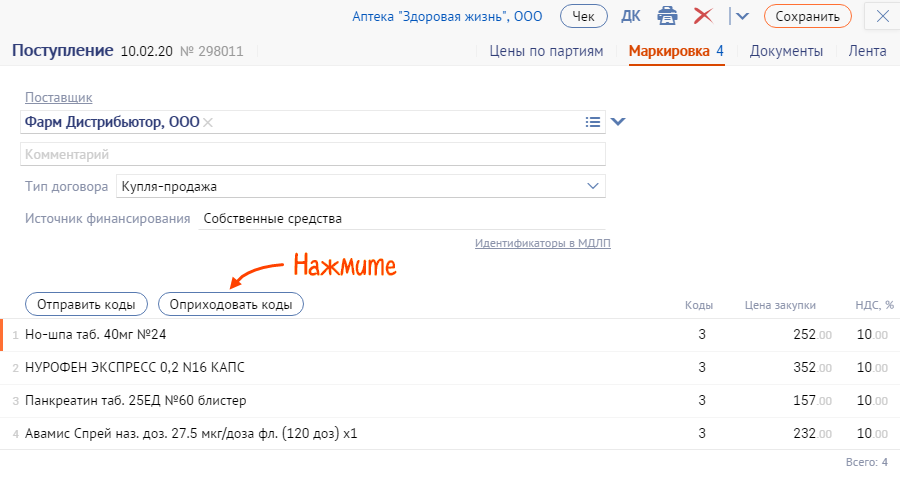Switch to Цены по партиям tab
Screen dimensions: 900x486
click(546, 51)
